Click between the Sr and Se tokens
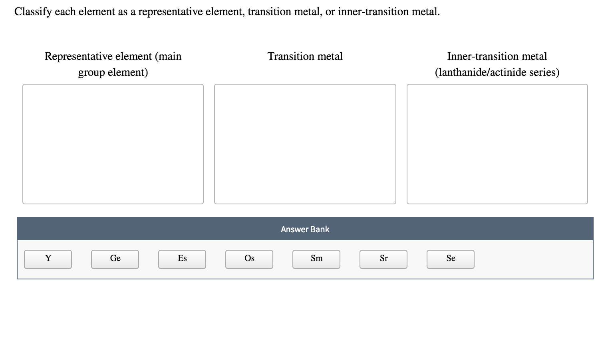600x364 pixels. (417, 259)
